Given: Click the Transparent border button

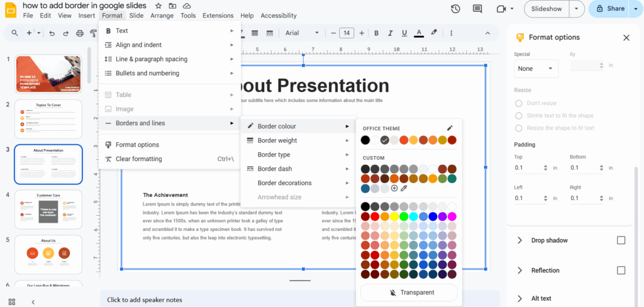Looking at the screenshot, I should [x=409, y=293].
